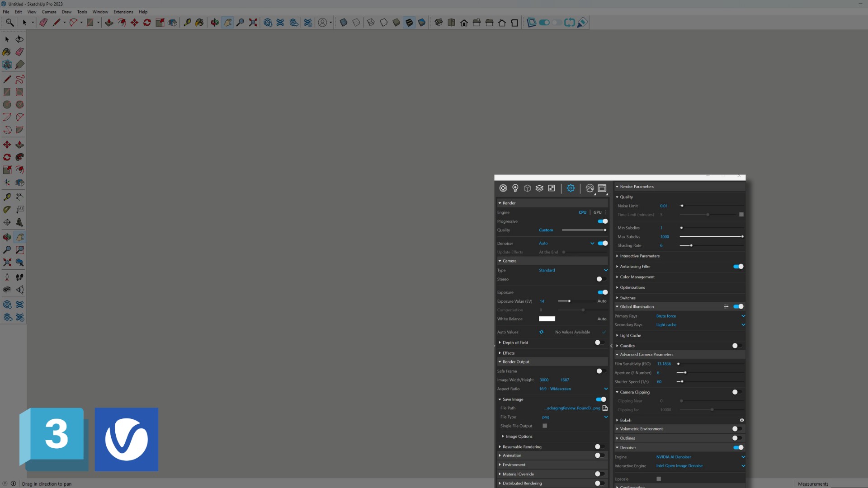The image size is (868, 488).
Task: Switch render engine to GPU
Action: (x=597, y=212)
